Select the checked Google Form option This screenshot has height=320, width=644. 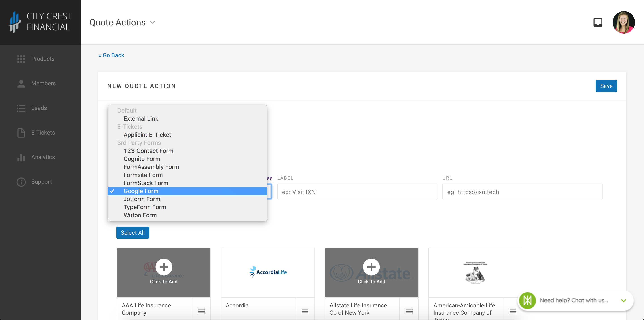(187, 191)
